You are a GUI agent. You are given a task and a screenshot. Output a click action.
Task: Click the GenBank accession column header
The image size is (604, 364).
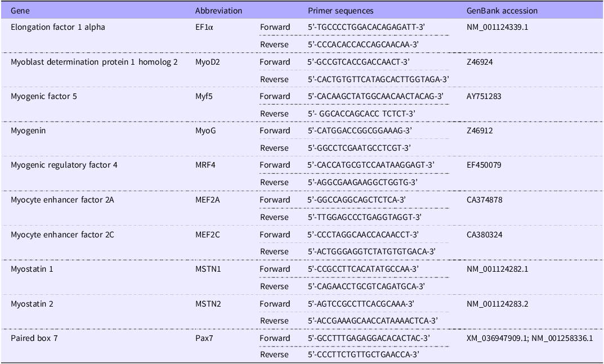pyautogui.click(x=502, y=11)
